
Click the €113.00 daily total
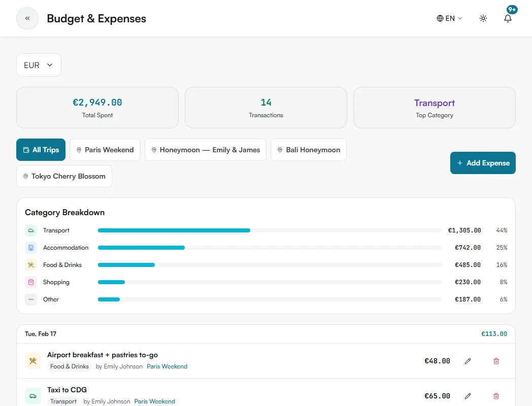tap(494, 334)
